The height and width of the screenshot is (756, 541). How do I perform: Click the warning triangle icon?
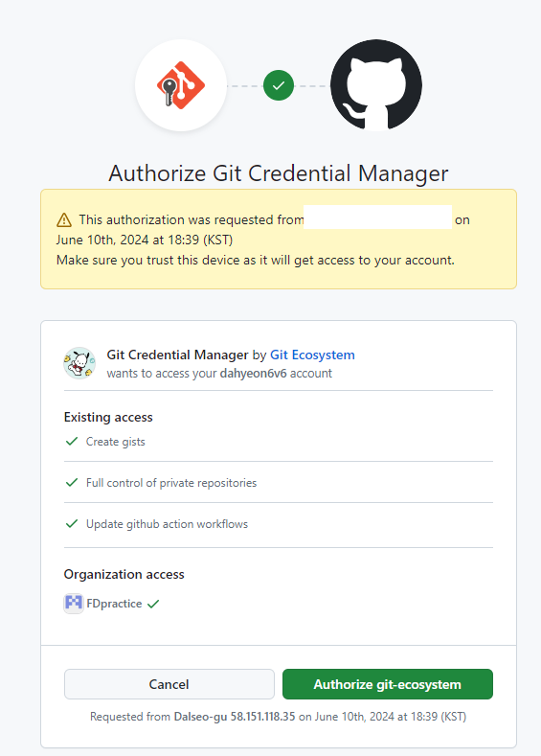pos(64,219)
